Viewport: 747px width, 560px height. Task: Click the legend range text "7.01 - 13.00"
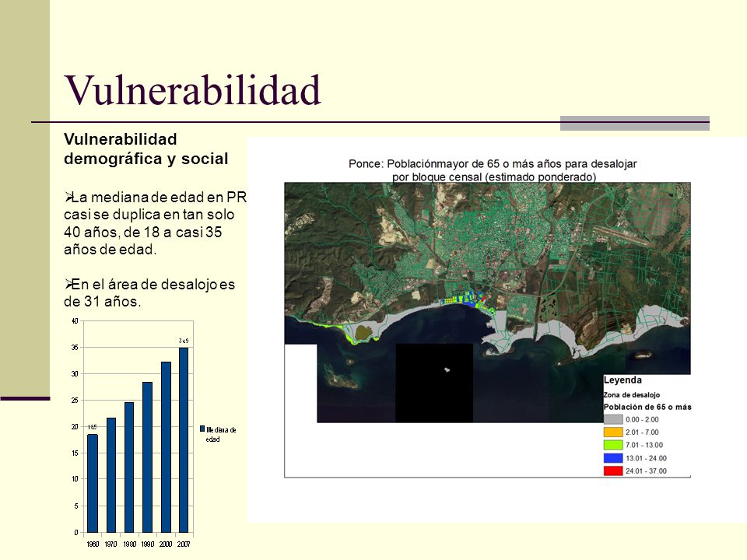pyautogui.click(x=644, y=445)
